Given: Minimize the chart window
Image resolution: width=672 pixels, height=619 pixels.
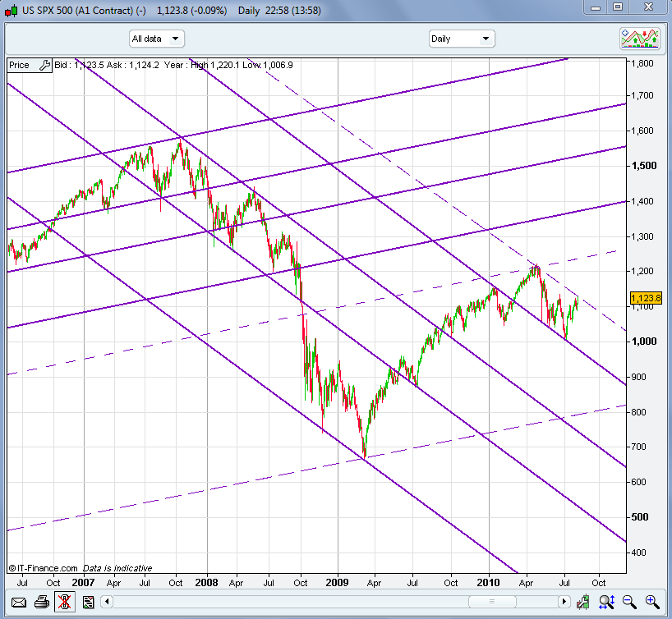Looking at the screenshot, I should (x=596, y=7).
